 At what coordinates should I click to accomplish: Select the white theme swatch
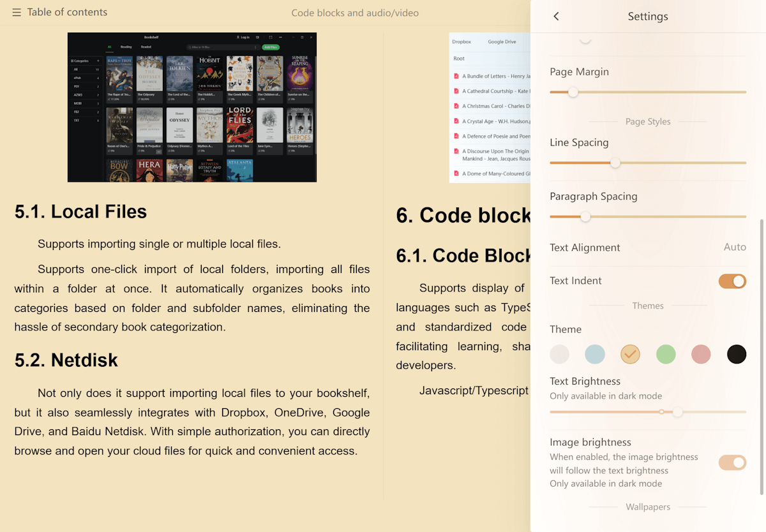[560, 354]
